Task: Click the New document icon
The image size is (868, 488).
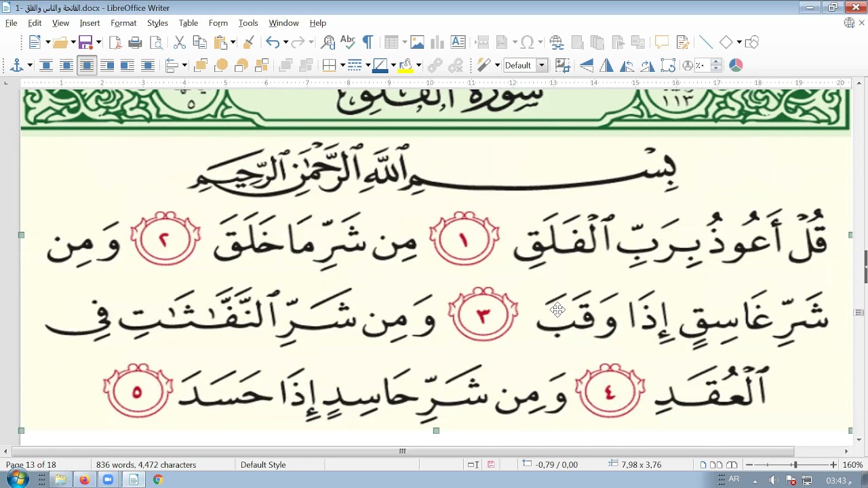Action: [x=35, y=43]
